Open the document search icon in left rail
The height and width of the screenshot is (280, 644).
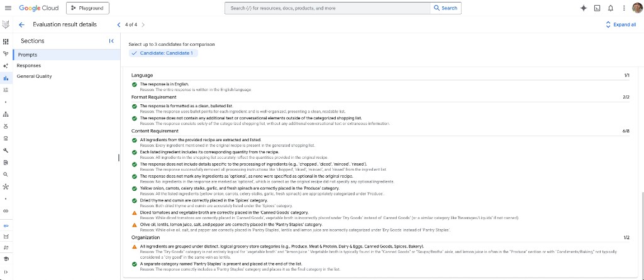(6, 163)
